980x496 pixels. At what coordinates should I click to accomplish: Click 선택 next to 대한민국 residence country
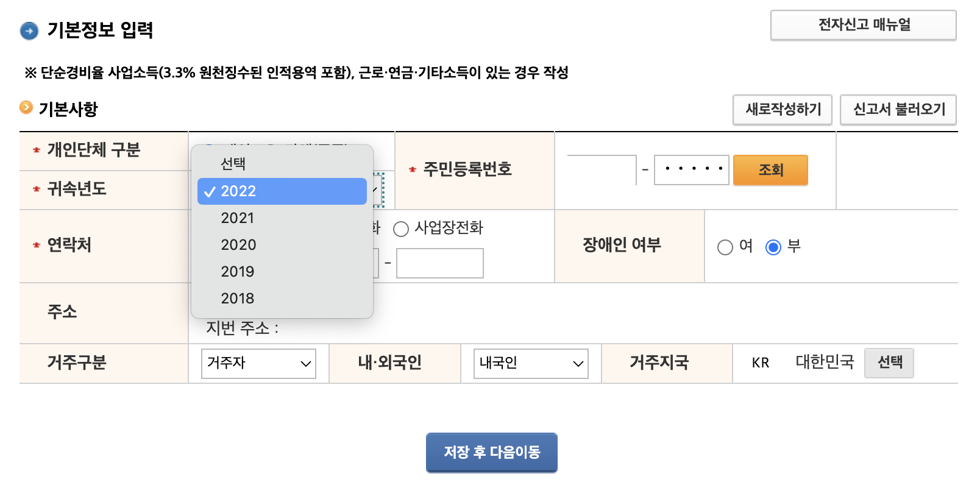tap(889, 363)
